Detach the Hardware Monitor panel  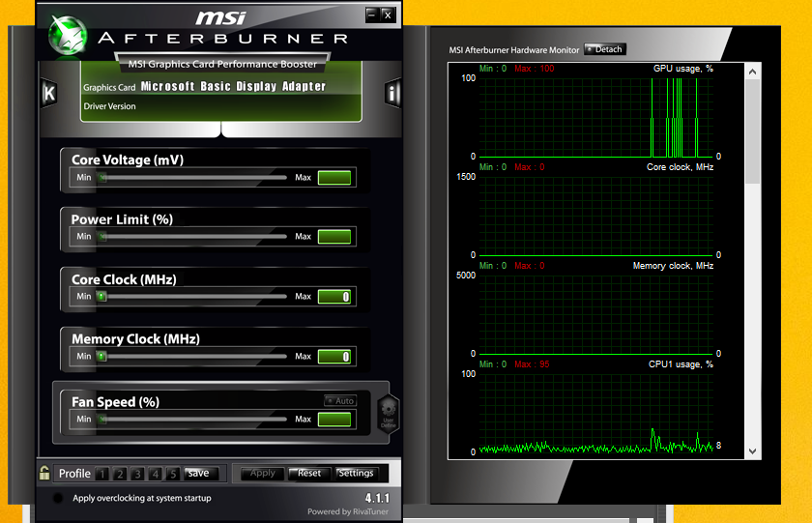click(605, 49)
